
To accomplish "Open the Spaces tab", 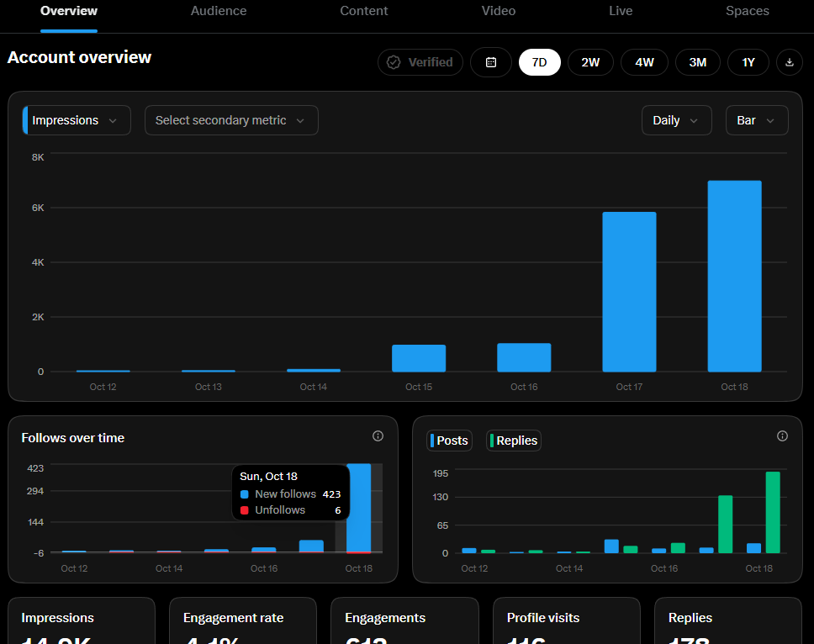I will (x=748, y=11).
